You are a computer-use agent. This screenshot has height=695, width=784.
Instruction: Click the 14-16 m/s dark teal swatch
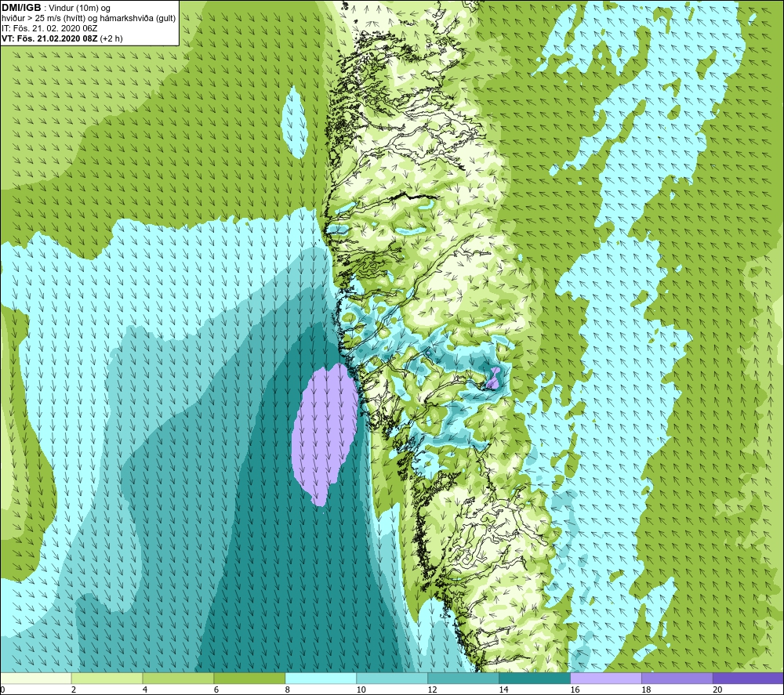point(535,678)
